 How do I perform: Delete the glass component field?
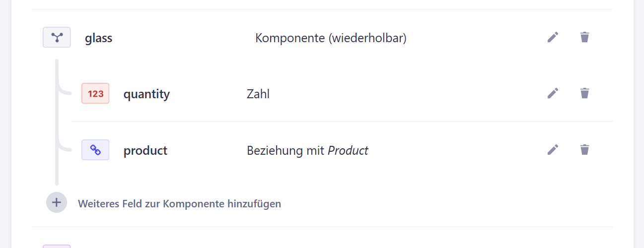584,37
